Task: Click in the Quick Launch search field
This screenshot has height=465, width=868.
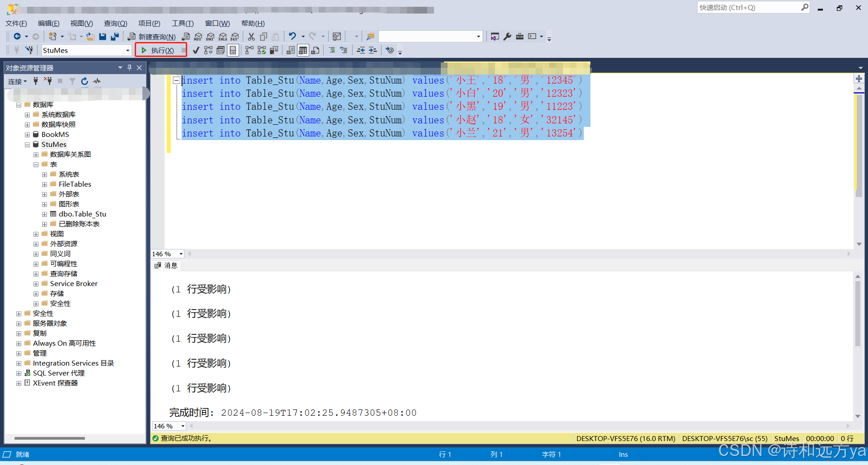Action: click(749, 7)
